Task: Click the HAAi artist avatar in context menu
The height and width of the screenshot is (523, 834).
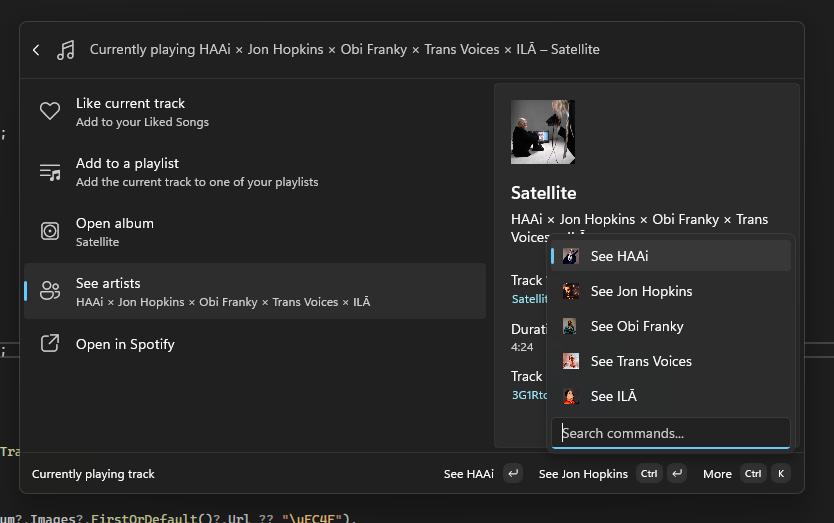Action: (570, 256)
